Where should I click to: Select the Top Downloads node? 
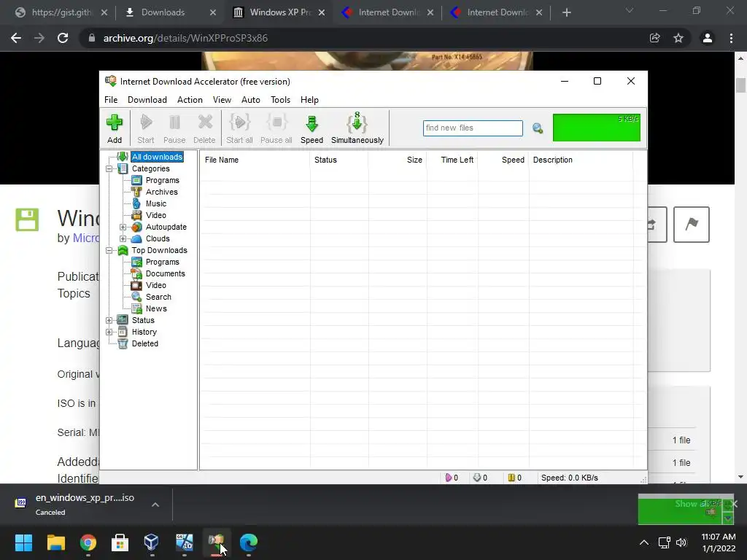point(159,251)
